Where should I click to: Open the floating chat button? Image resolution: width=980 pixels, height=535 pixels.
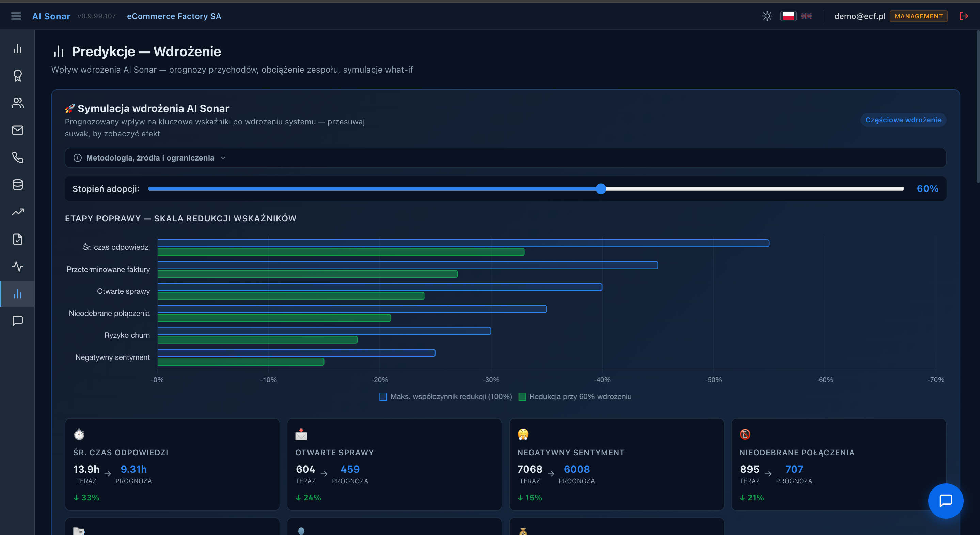coord(945,501)
